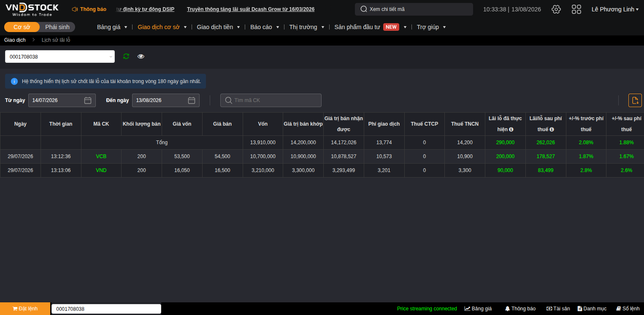
Task: Expand the Giao dịch tiền menu
Action: pyautogui.click(x=218, y=27)
